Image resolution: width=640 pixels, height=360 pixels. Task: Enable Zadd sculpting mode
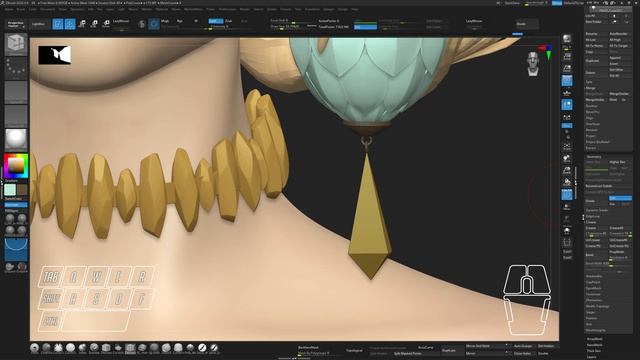[x=215, y=21]
